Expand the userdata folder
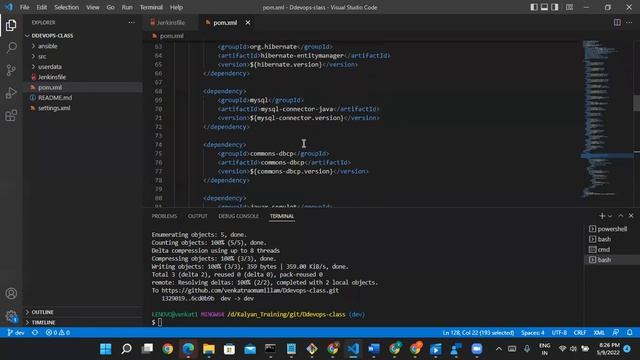The width and height of the screenshot is (640, 360). (x=50, y=67)
